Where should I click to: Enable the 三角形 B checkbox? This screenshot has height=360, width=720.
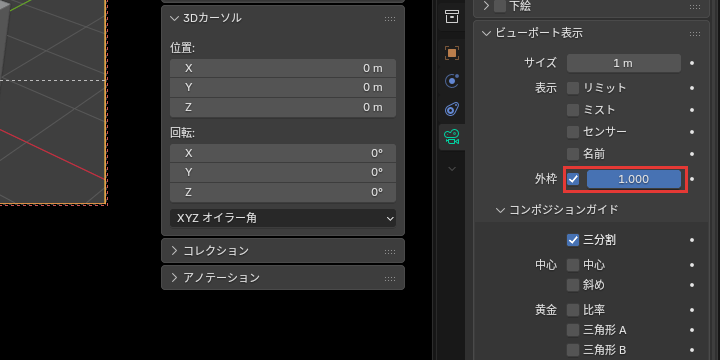[x=573, y=350]
